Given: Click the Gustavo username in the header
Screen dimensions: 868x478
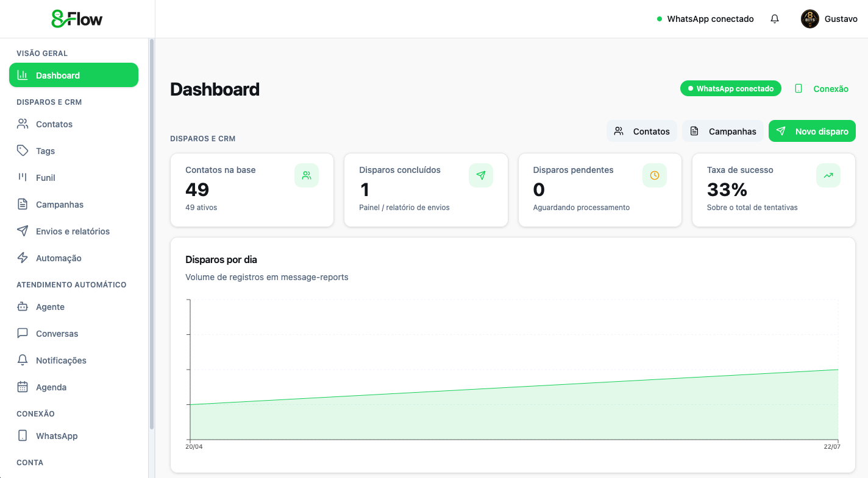Looking at the screenshot, I should (x=841, y=19).
